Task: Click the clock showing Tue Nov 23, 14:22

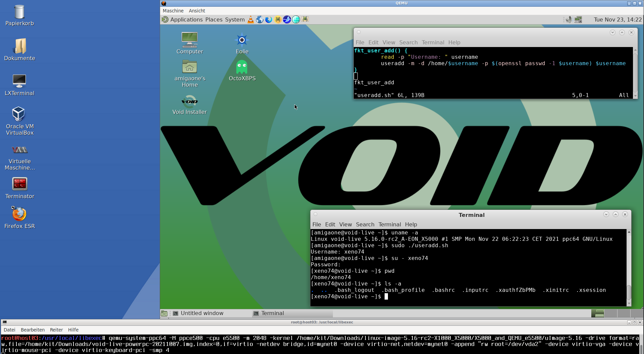Action: [x=617, y=19]
